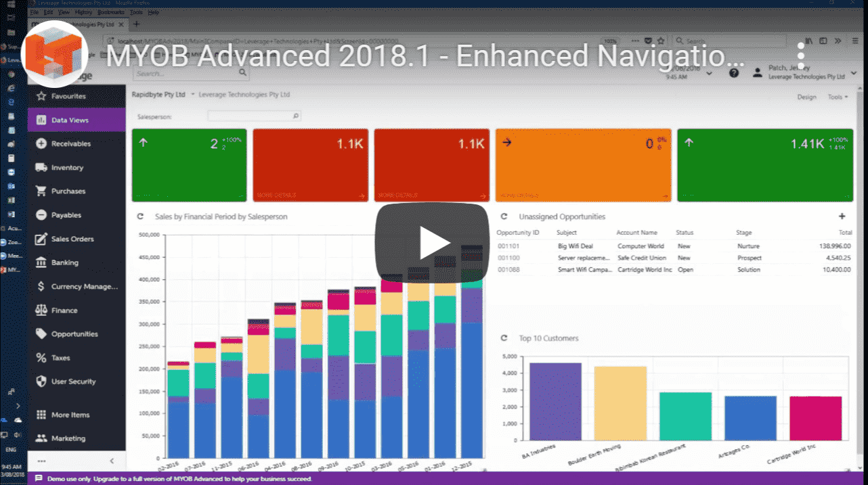This screenshot has width=868, height=485.
Task: Save page with the Pocket icon
Action: (x=649, y=41)
